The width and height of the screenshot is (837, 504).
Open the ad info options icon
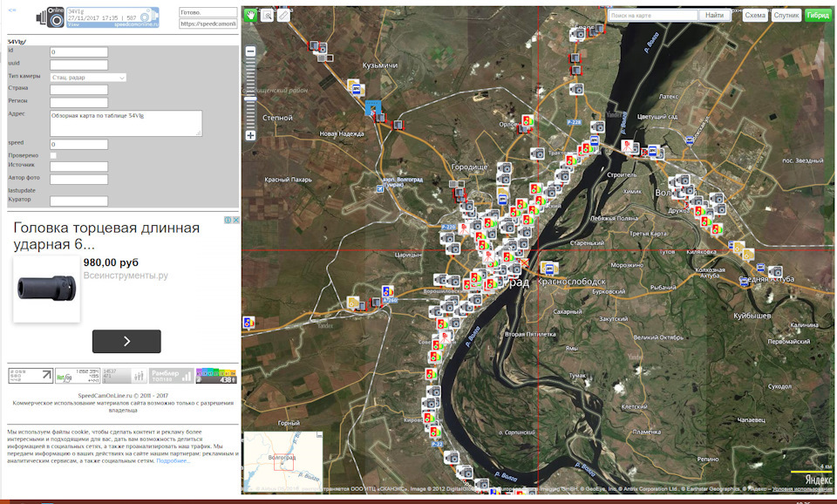[x=229, y=221]
